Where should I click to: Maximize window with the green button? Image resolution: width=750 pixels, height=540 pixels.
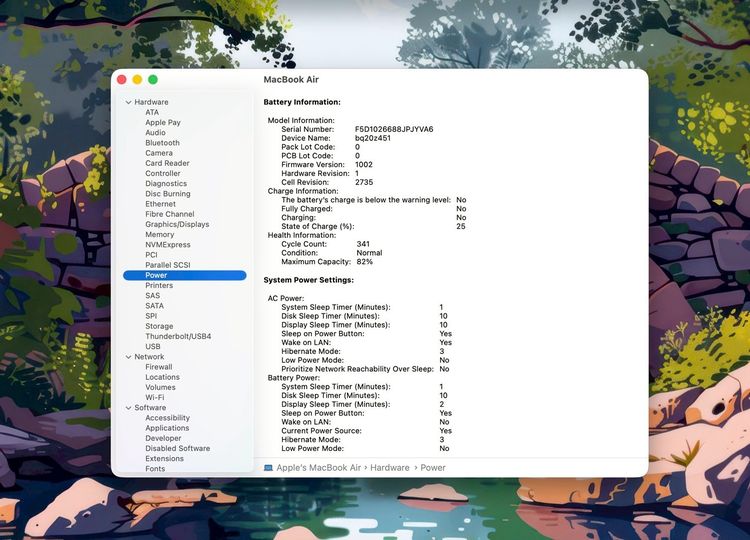(x=153, y=79)
